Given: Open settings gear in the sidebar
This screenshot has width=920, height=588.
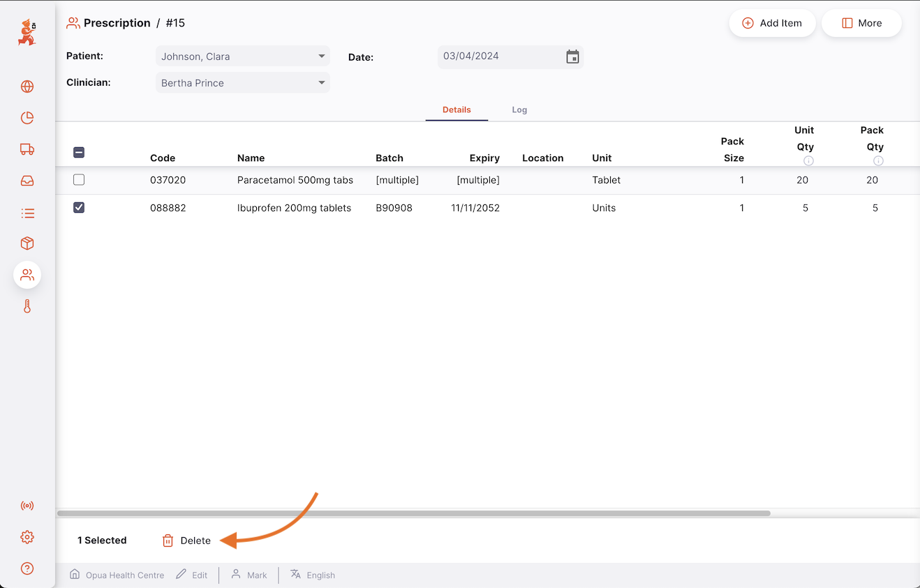Looking at the screenshot, I should pos(27,537).
